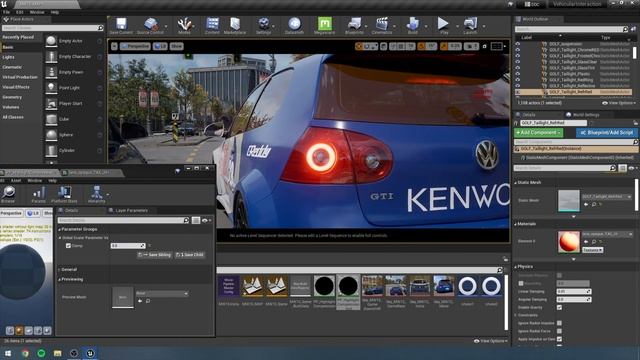The width and height of the screenshot is (640, 360).
Task: Click the Save Sibling button
Action: 154,255
